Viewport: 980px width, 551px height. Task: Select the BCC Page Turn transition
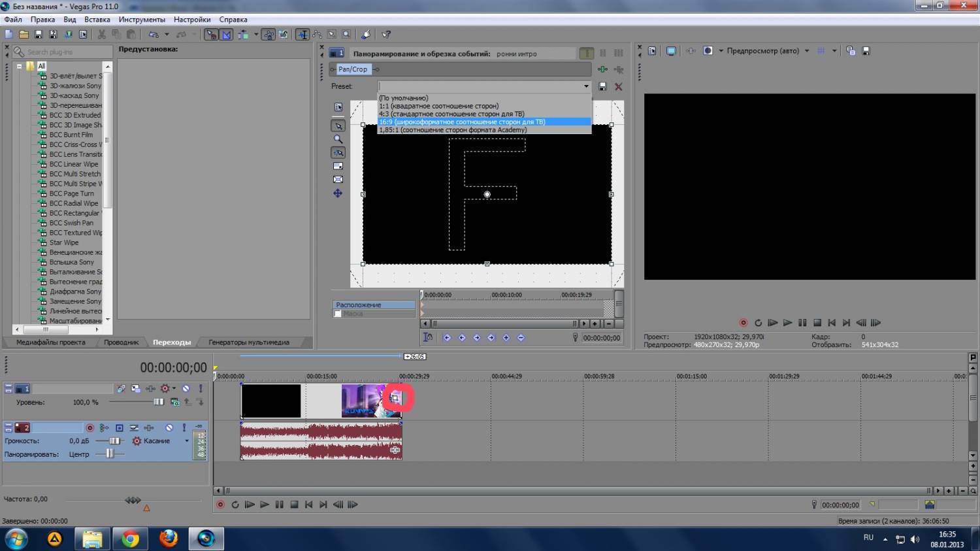[72, 193]
